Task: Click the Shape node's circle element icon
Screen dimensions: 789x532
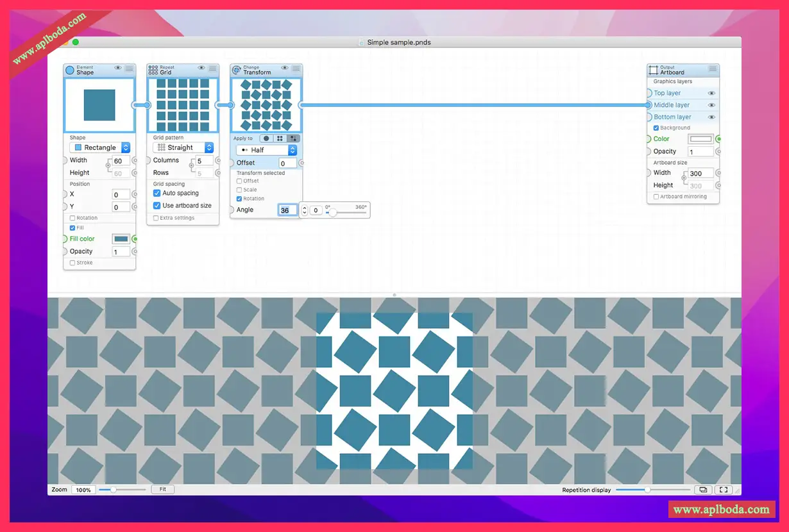Action: pos(70,70)
